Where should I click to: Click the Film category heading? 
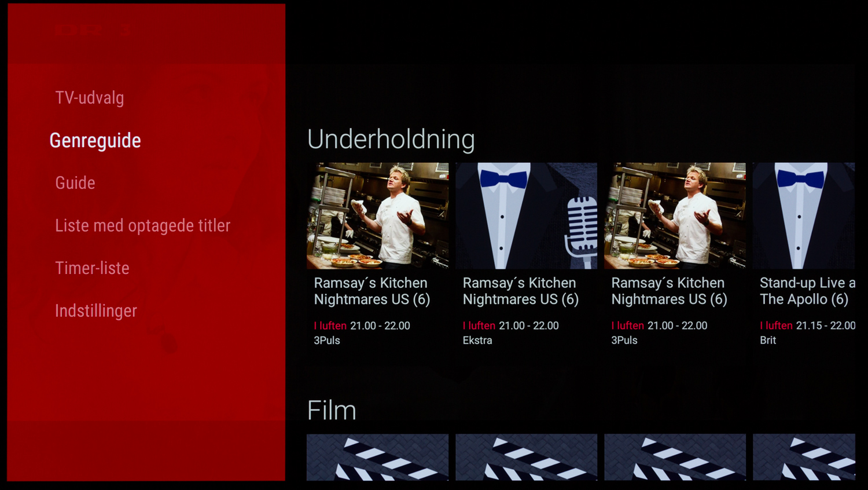click(332, 411)
